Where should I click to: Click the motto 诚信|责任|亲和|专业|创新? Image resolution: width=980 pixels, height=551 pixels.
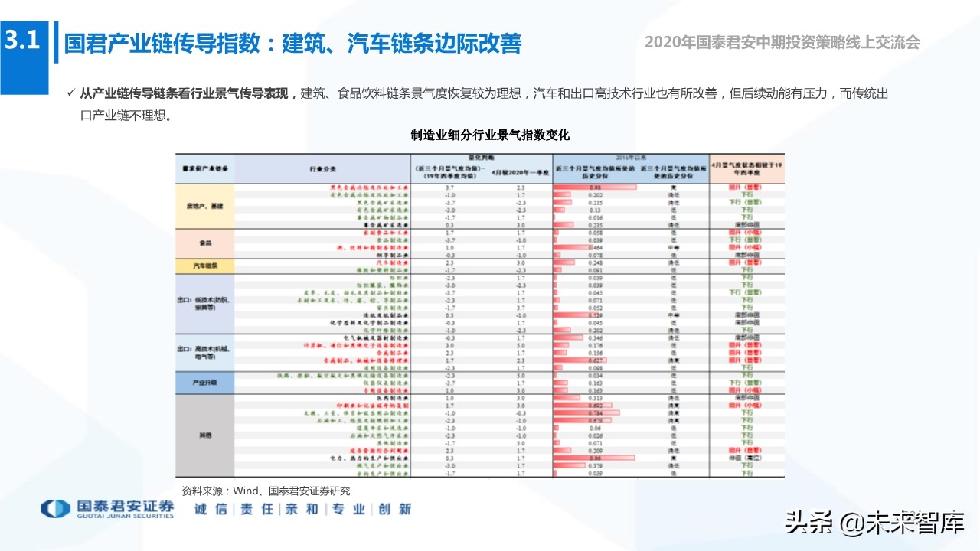(x=303, y=509)
